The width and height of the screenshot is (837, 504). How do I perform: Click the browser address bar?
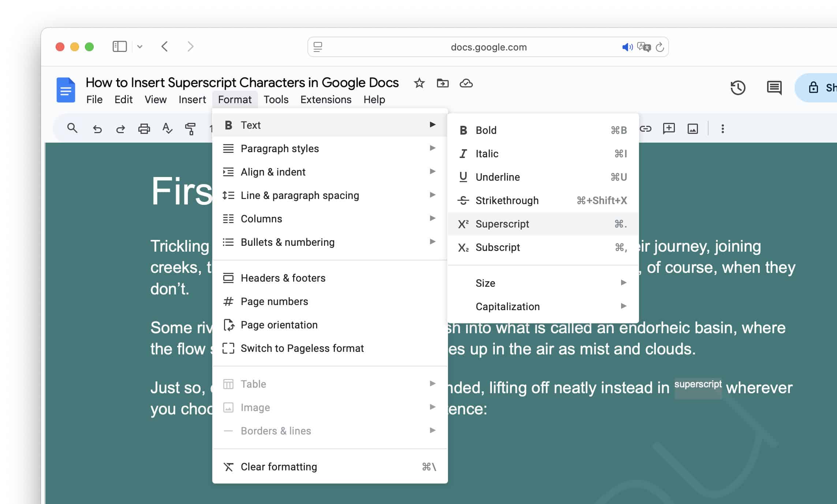pyautogui.click(x=489, y=47)
